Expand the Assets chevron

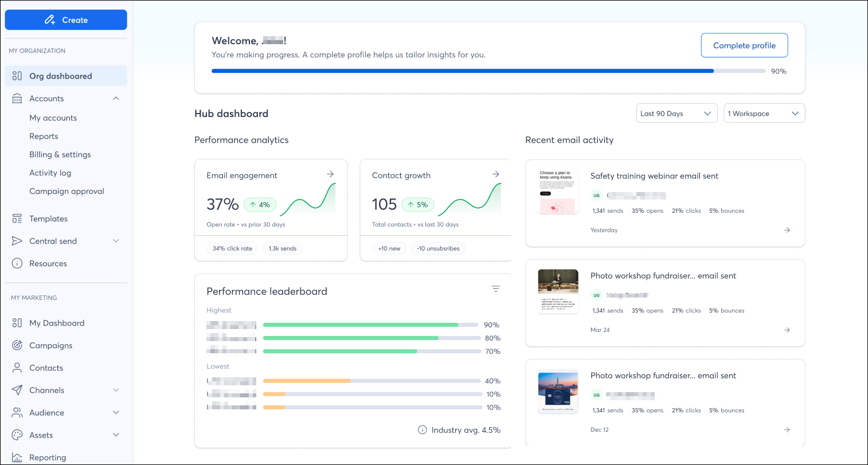116,435
